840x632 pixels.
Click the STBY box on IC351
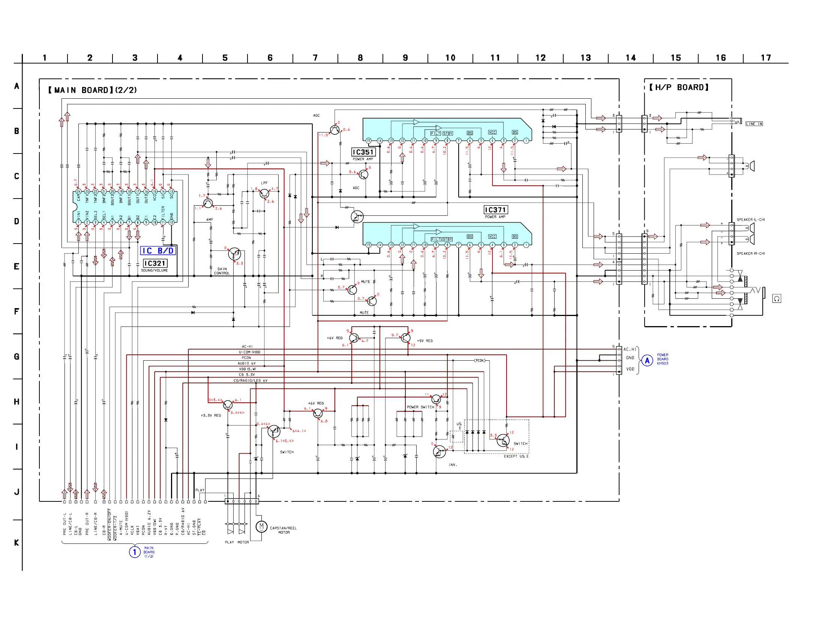(448, 133)
